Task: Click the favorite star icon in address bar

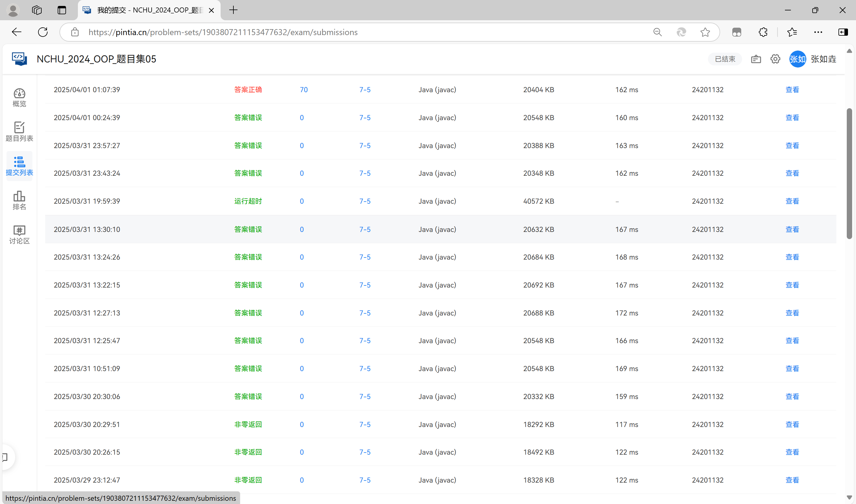Action: [705, 32]
